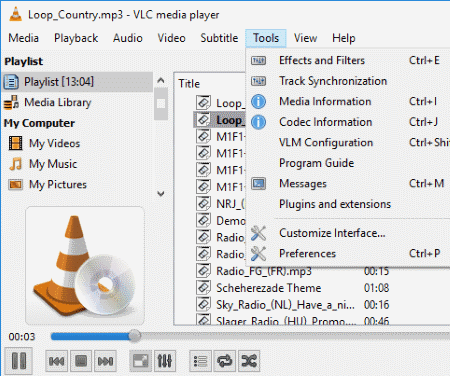Click the Radio_FG_(FR).mp3 file icon
The image size is (450, 376).
(203, 270)
